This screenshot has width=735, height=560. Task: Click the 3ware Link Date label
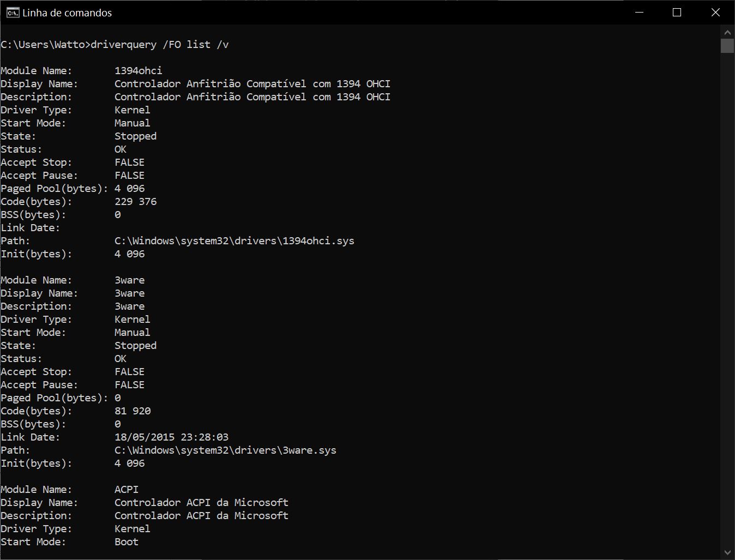30,437
